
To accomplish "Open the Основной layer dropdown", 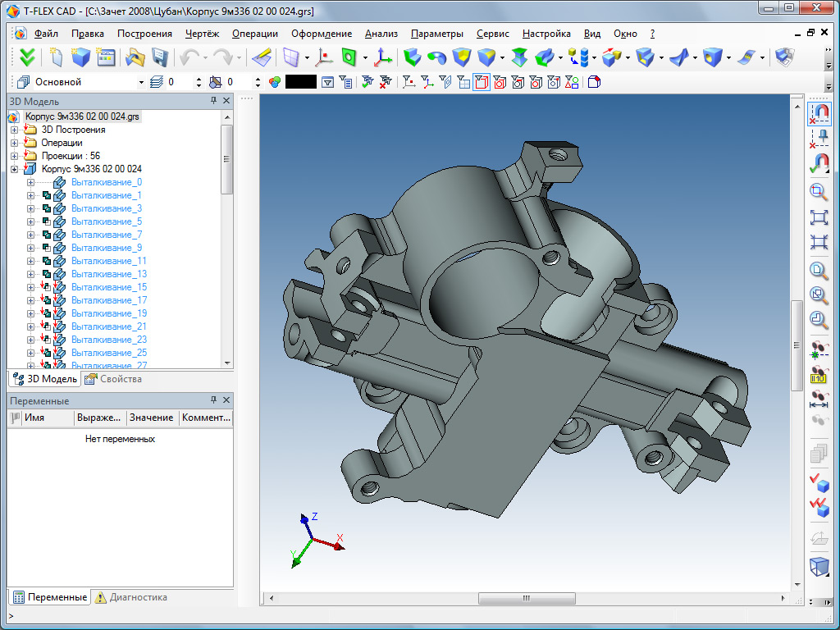I will 141,83.
